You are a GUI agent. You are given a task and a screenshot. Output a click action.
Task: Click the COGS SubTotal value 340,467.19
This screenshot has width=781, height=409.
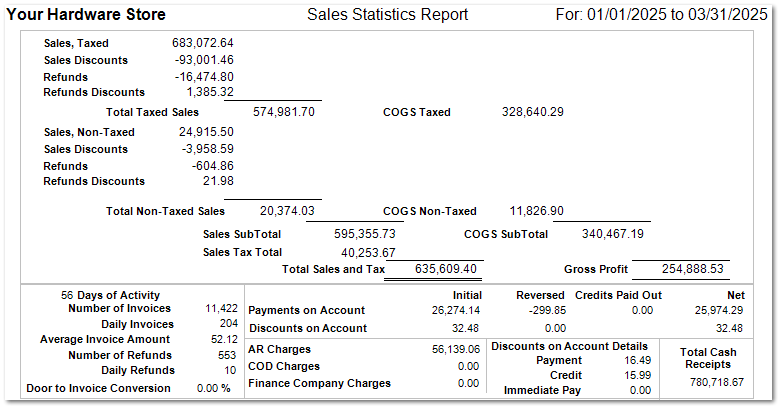click(x=613, y=234)
